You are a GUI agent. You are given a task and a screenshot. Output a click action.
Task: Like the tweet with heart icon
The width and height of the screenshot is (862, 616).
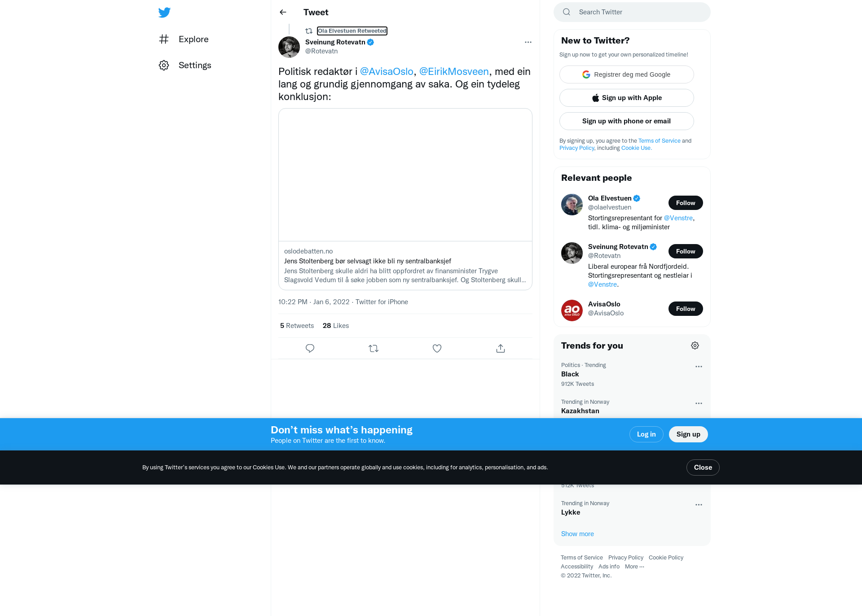437,348
